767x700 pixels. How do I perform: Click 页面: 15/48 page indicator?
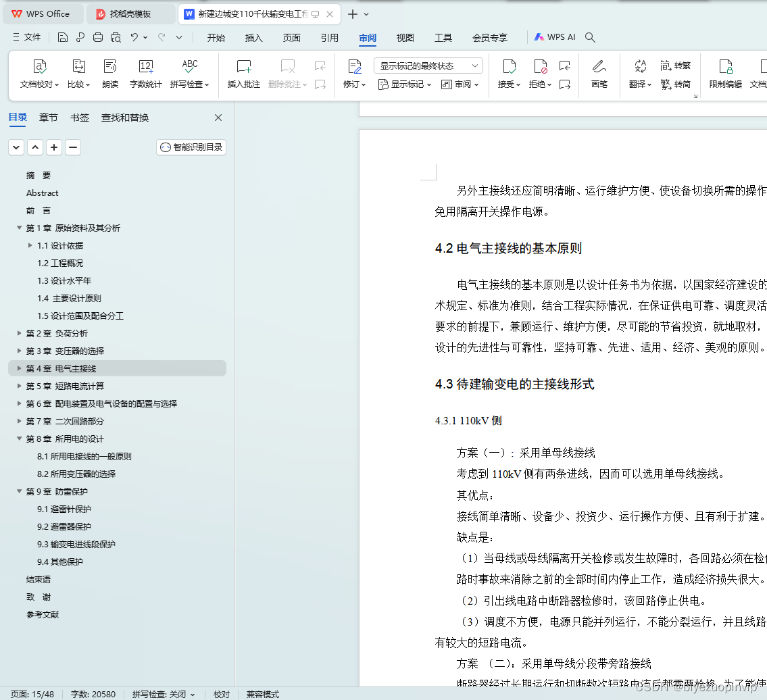tap(32, 694)
